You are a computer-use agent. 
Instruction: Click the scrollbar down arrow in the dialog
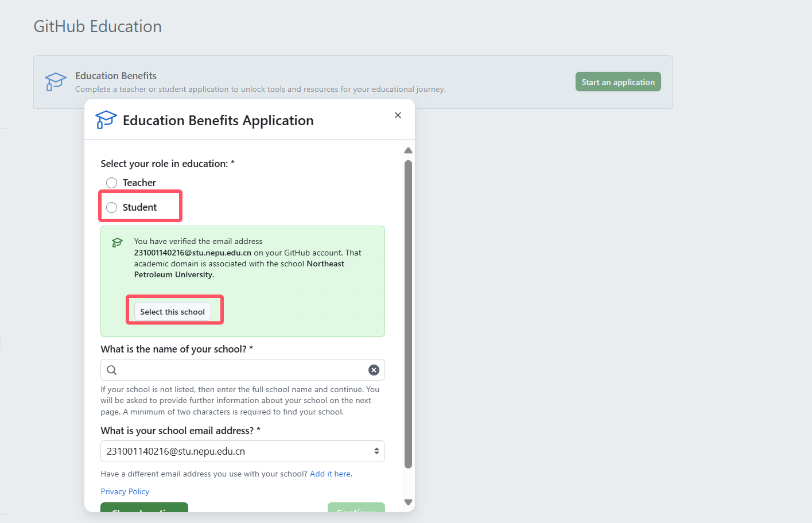408,502
